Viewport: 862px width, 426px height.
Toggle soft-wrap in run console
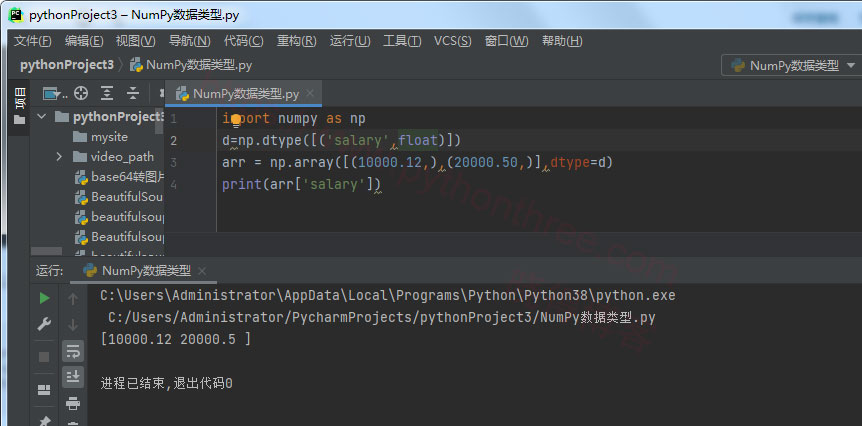73,350
